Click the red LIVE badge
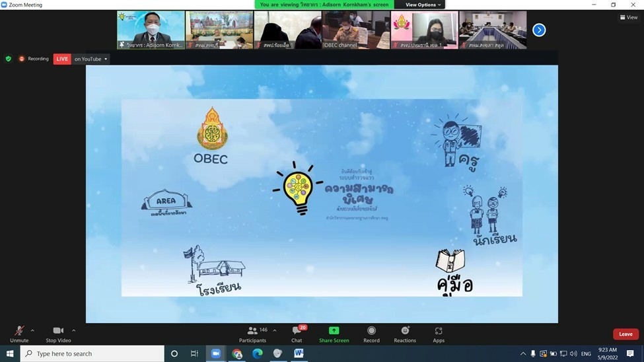The width and height of the screenshot is (644, 362). click(x=62, y=59)
